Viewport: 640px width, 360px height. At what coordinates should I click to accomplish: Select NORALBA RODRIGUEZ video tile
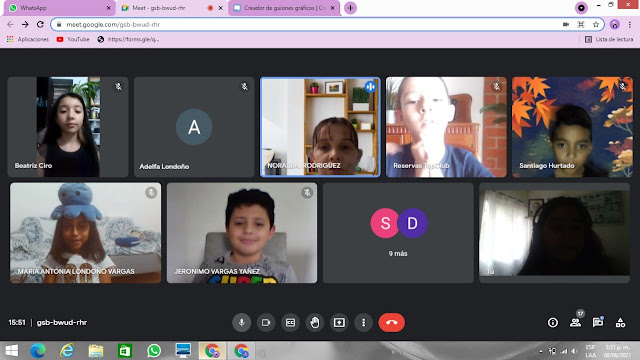pyautogui.click(x=320, y=127)
